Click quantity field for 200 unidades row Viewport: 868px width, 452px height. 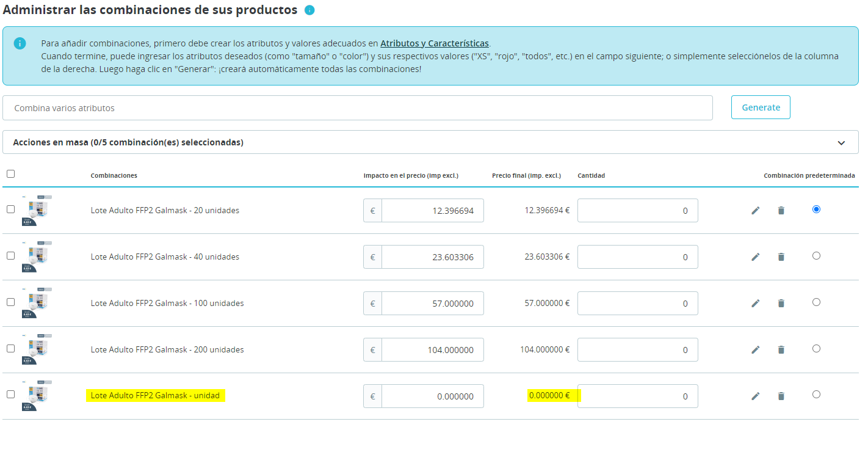click(x=638, y=350)
